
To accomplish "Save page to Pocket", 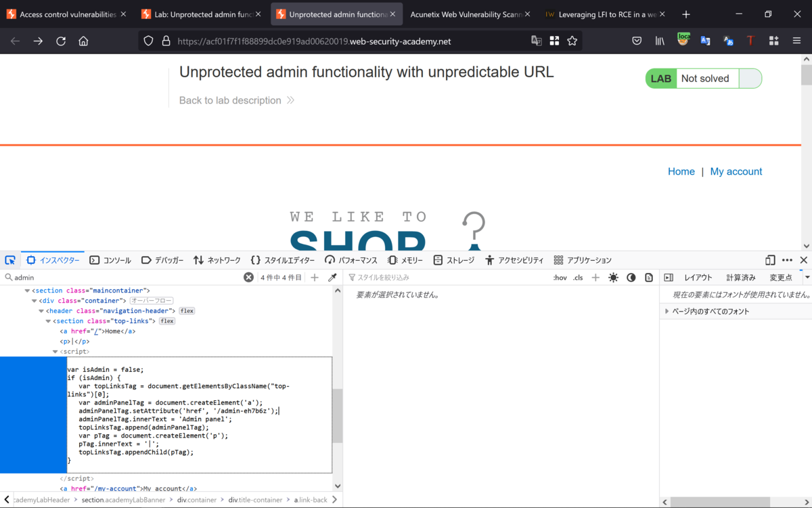I will [637, 41].
